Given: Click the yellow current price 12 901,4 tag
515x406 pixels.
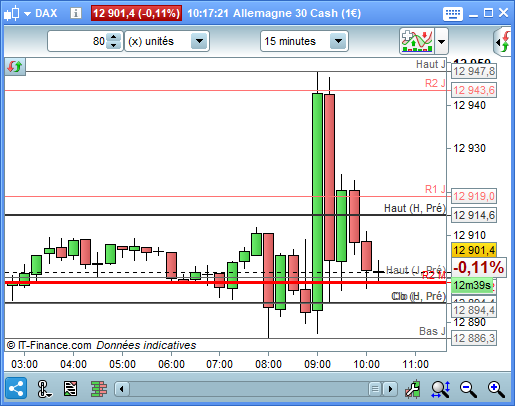Looking at the screenshot, I should (x=474, y=250).
